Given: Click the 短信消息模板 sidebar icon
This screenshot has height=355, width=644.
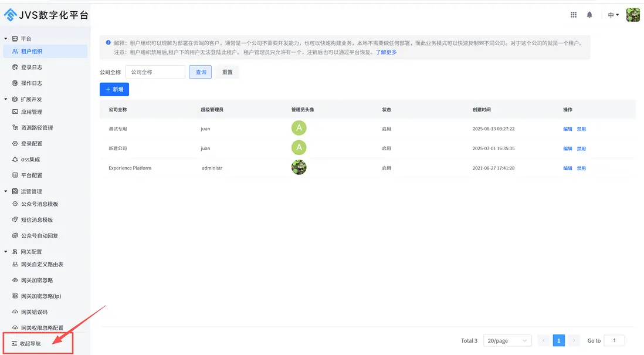Looking at the screenshot, I should click(15, 220).
